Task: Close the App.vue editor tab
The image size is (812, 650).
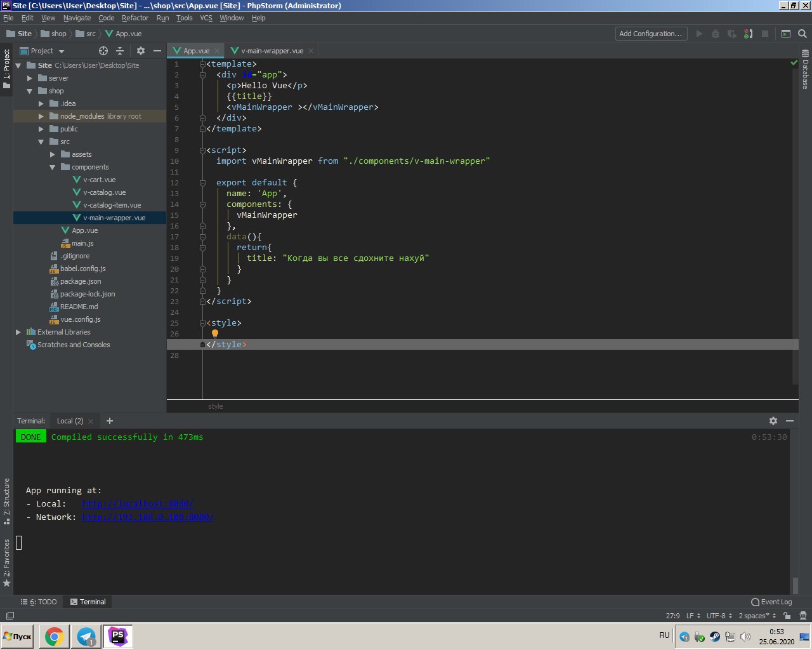Action: [217, 51]
